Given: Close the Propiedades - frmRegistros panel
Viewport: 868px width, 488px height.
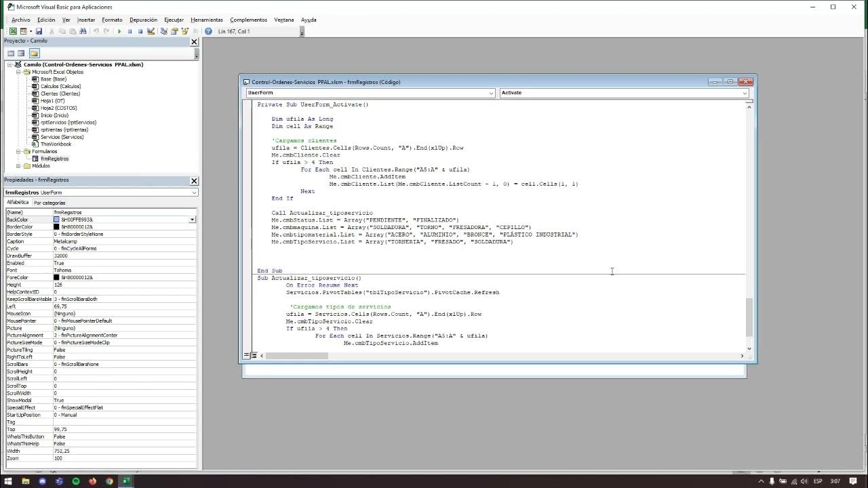Looking at the screenshot, I should 194,181.
